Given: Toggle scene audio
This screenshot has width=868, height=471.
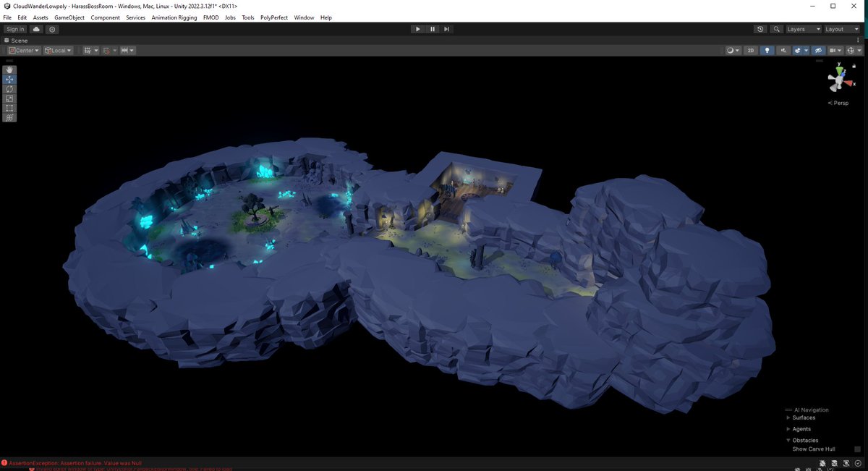Looking at the screenshot, I should (783, 51).
